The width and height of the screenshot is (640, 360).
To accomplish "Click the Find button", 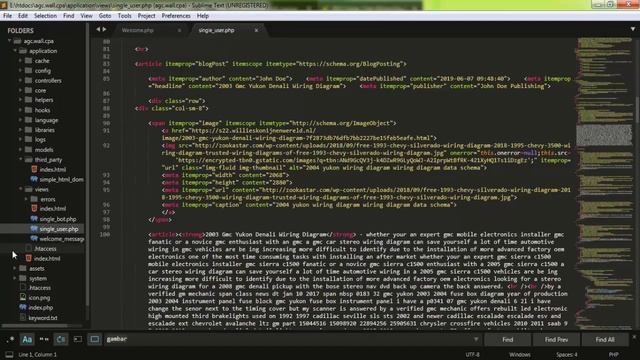I will pyautogui.click(x=507, y=339).
